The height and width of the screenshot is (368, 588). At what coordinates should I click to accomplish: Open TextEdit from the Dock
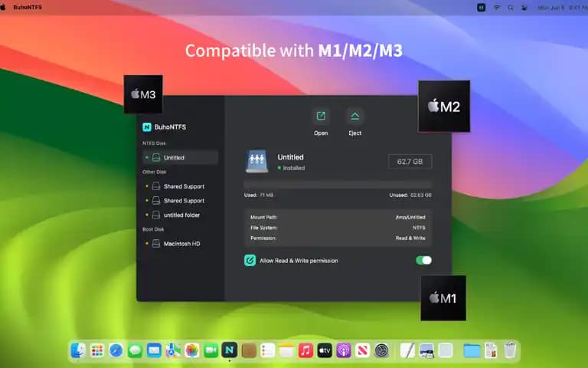[407, 350]
